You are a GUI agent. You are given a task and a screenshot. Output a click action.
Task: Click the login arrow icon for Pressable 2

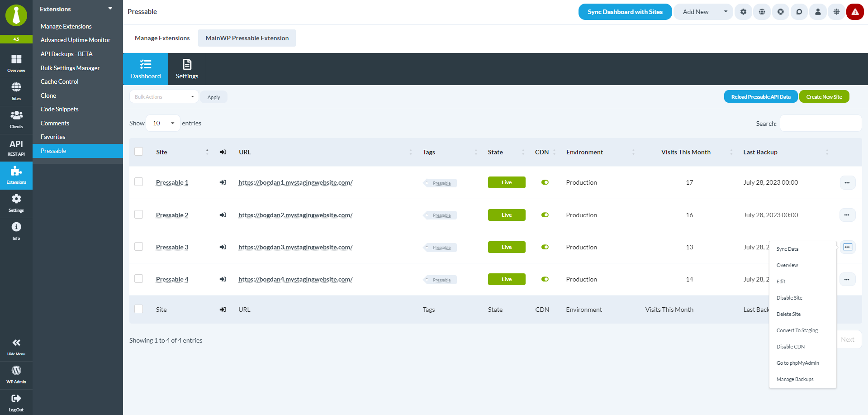[x=223, y=215]
